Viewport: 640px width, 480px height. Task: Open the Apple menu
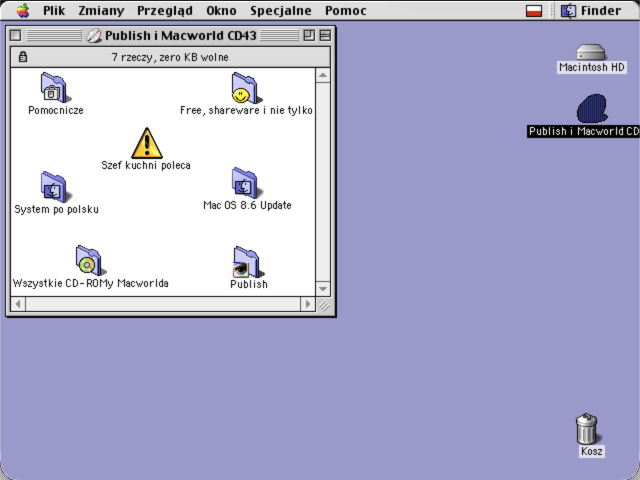tap(23, 11)
